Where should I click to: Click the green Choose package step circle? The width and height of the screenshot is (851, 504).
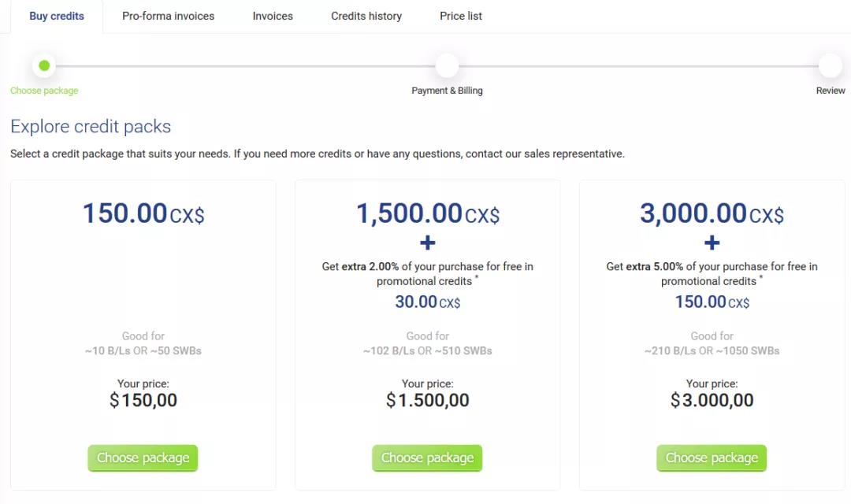point(44,65)
